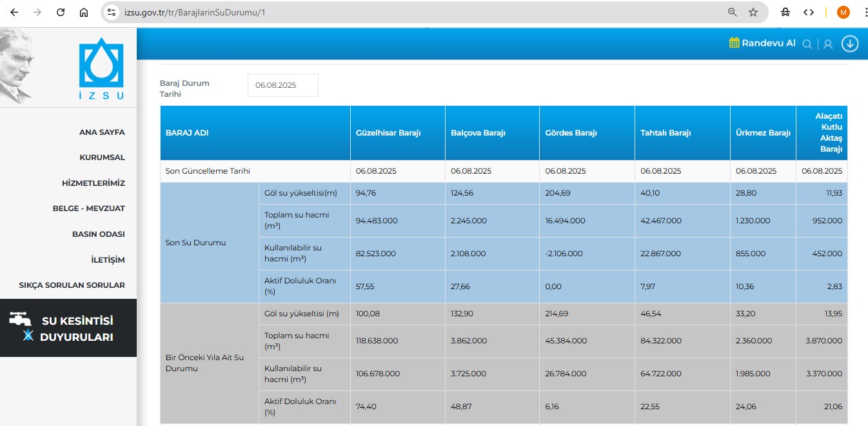Click the İZSU water drop logo

[101, 66]
